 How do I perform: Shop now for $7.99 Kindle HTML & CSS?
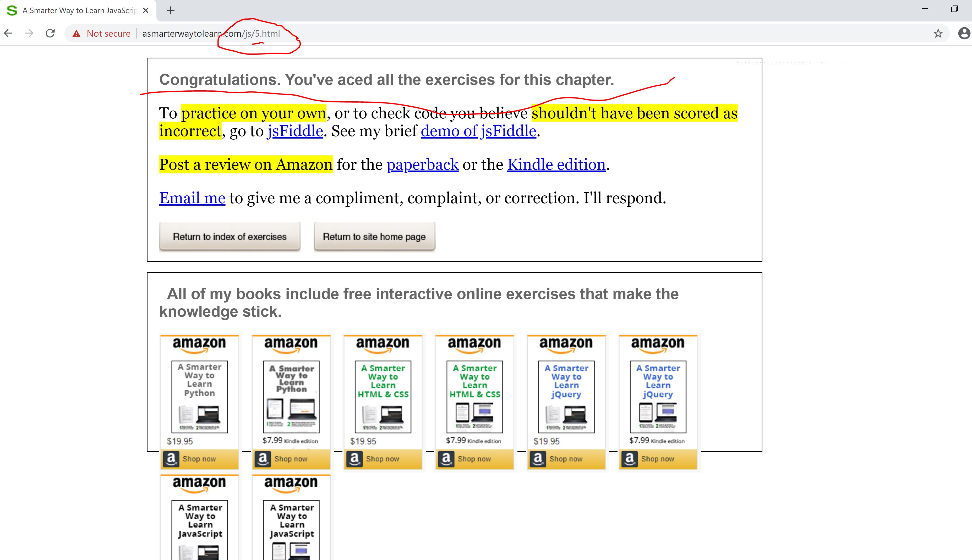coord(475,459)
